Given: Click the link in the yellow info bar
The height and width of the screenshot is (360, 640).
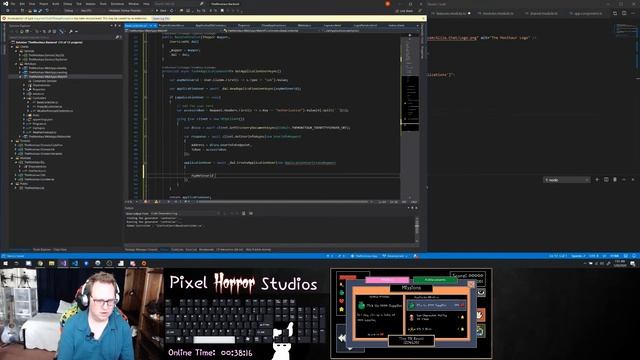Looking at the screenshot, I should (x=161, y=18).
